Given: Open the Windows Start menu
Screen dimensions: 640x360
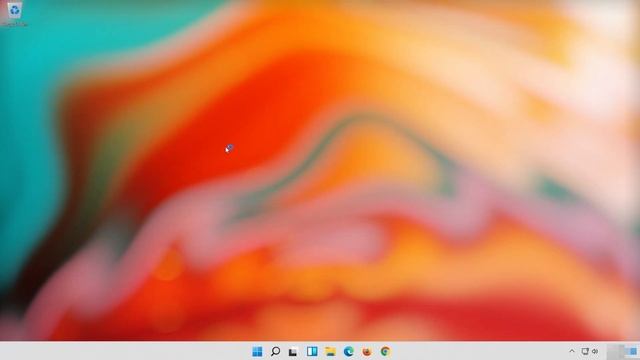Looking at the screenshot, I should [x=257, y=351].
